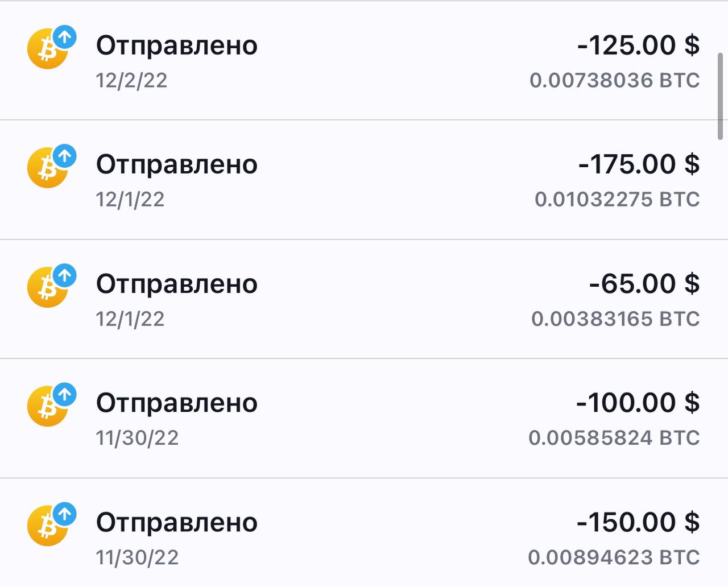Select the 0.00383165 BTC value
The width and height of the screenshot is (728, 587).
tap(615, 319)
